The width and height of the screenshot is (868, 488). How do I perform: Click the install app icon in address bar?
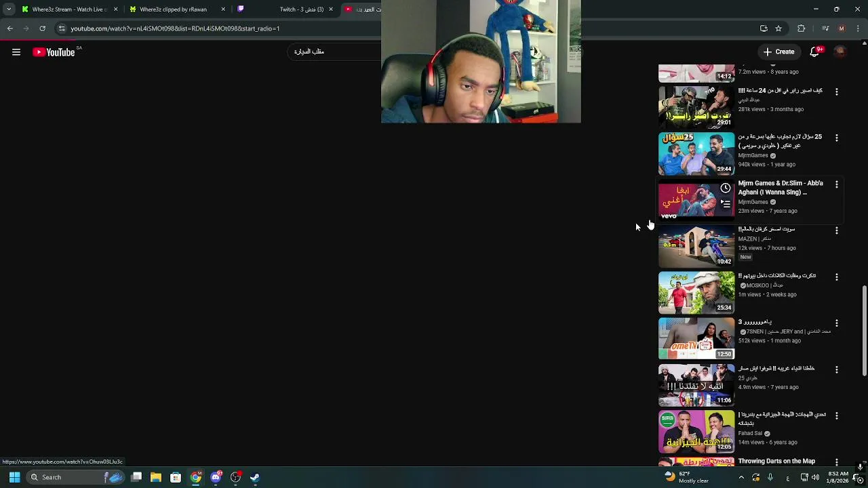pos(764,28)
